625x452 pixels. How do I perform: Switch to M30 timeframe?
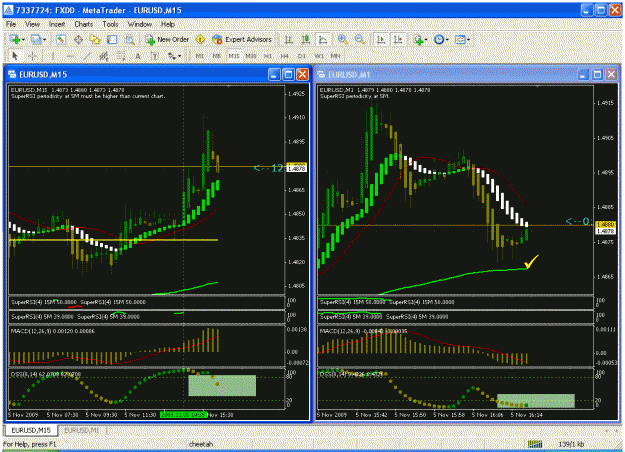pos(251,56)
